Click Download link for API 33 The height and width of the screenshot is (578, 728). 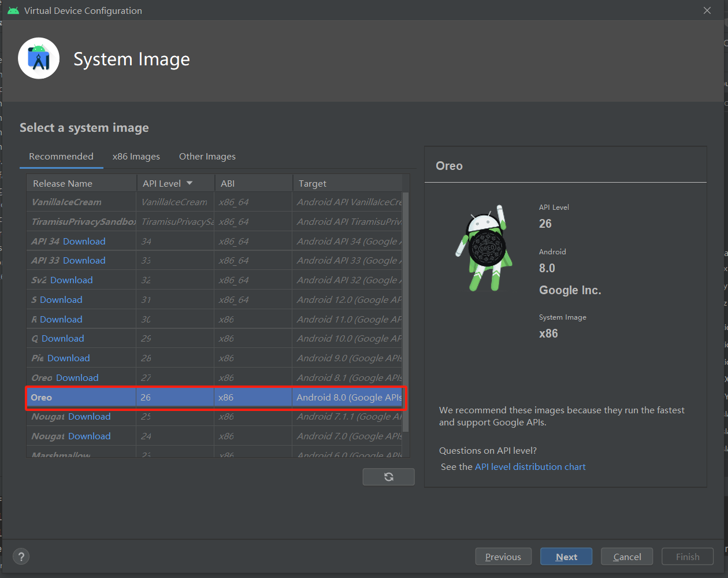[x=84, y=261]
